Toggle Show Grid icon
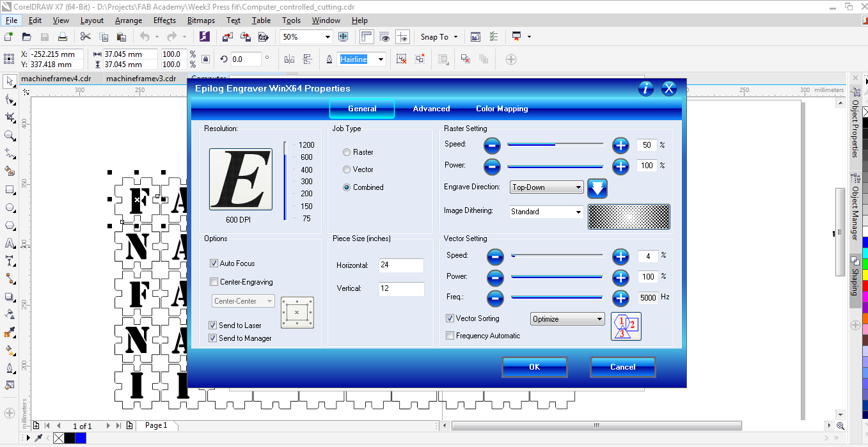The width and height of the screenshot is (868, 447). pyautogui.click(x=384, y=36)
